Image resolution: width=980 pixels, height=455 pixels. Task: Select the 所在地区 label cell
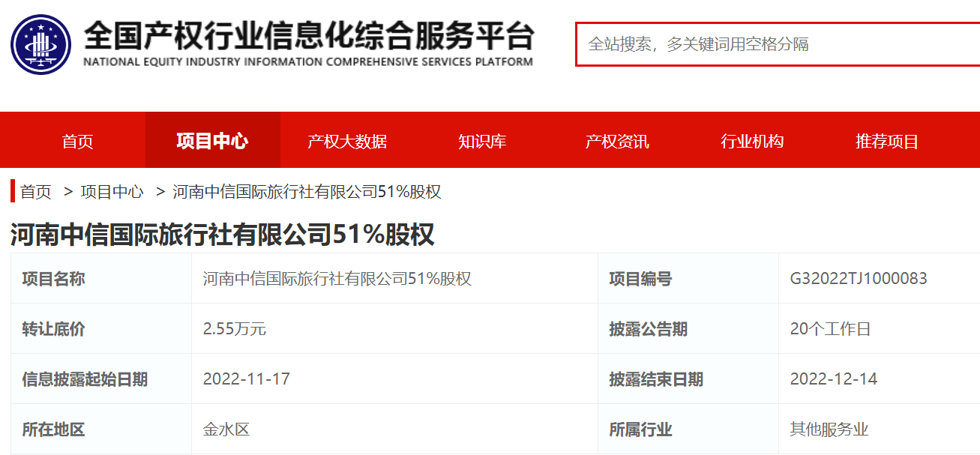pyautogui.click(x=101, y=429)
